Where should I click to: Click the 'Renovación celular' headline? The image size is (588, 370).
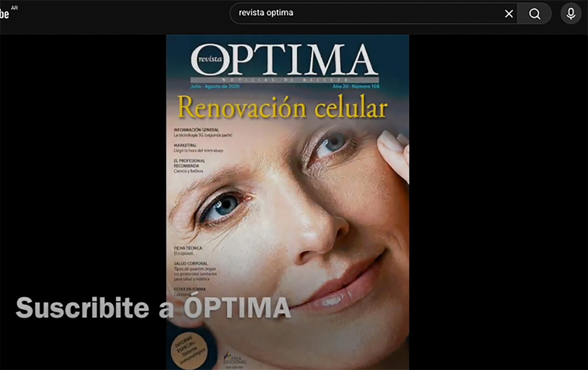pyautogui.click(x=282, y=108)
